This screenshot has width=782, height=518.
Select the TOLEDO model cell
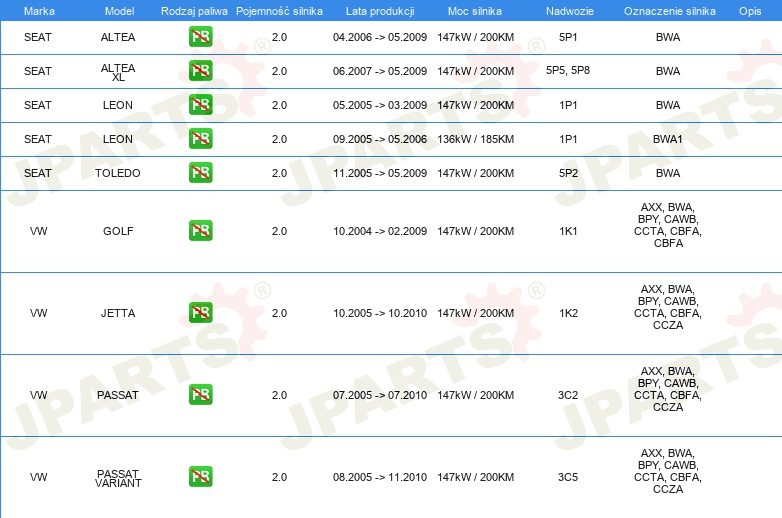[x=118, y=173]
